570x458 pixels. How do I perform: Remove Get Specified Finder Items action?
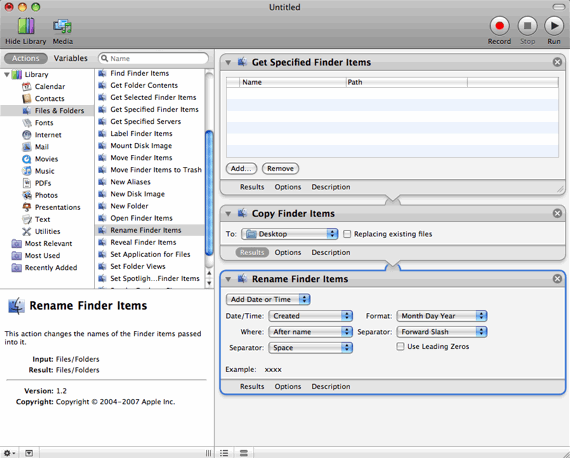click(x=557, y=62)
